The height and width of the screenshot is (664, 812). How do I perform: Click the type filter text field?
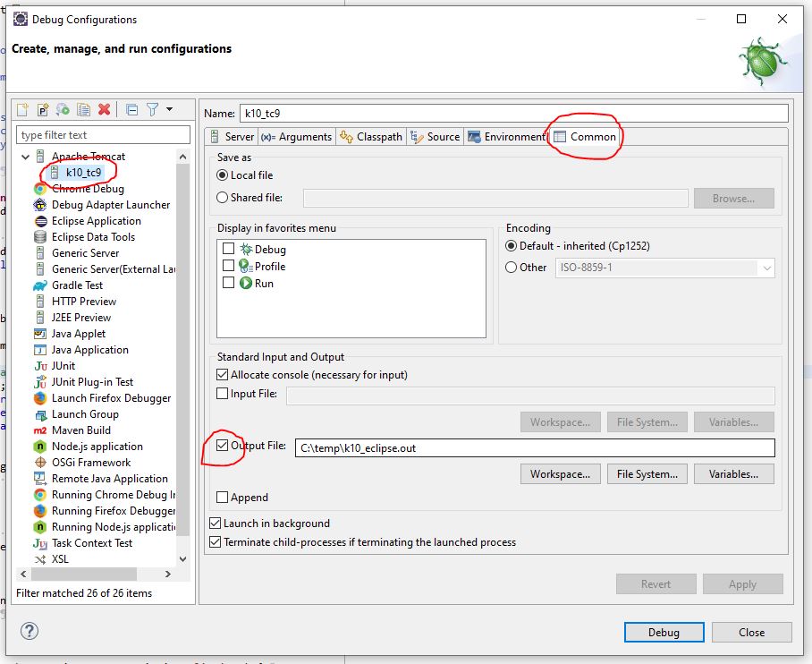pos(103,135)
